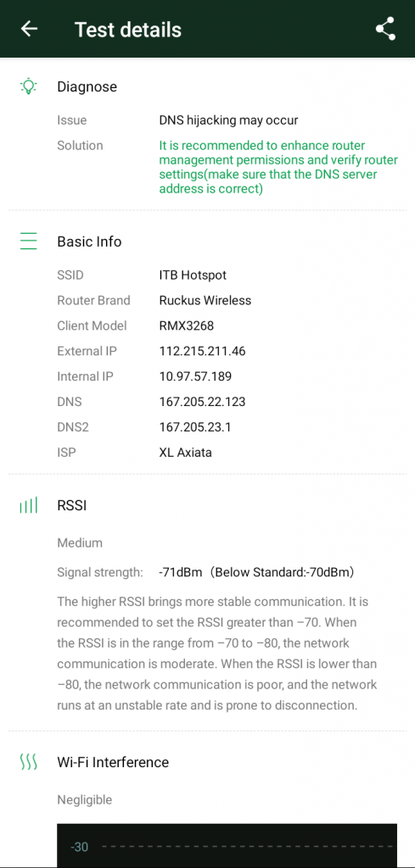The image size is (415, 868).
Task: Select the RMX3268 client model value
Action: coord(186,326)
